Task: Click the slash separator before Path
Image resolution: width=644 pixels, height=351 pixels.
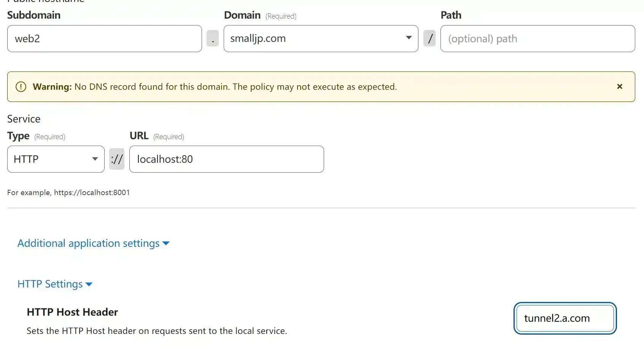Action: 429,38
